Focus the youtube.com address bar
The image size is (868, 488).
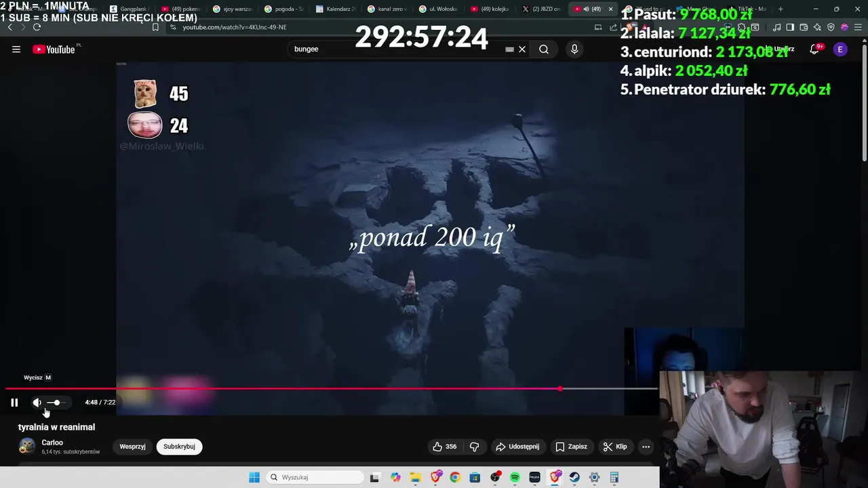[x=380, y=27]
